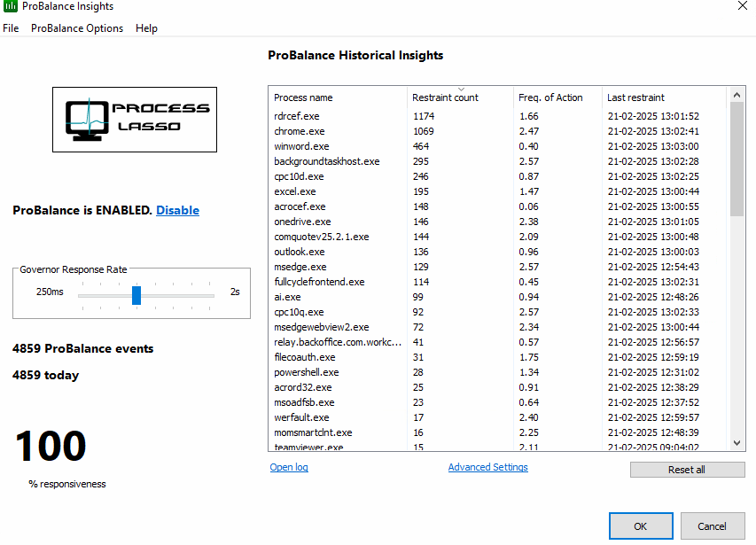
Task: Click the 4859 today text
Action: pyautogui.click(x=46, y=375)
